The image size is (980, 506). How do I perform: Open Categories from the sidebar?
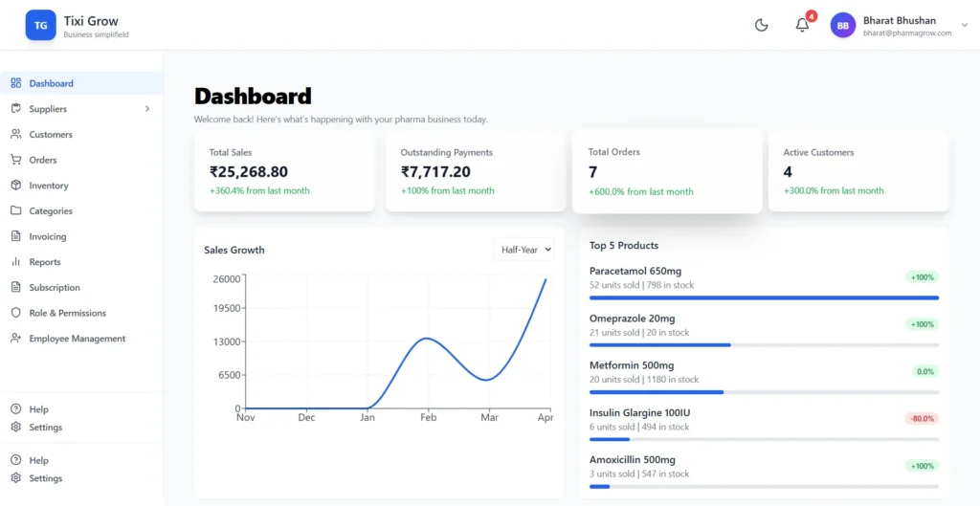click(51, 211)
